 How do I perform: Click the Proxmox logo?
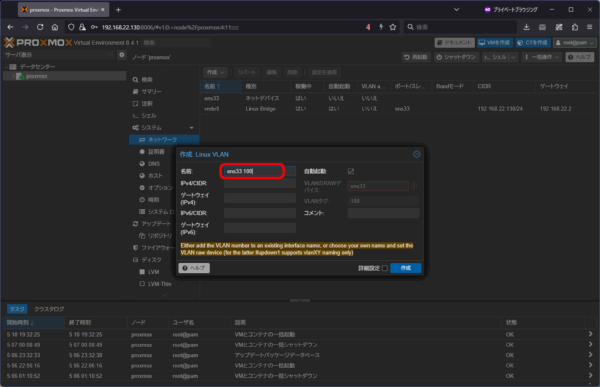(x=38, y=42)
